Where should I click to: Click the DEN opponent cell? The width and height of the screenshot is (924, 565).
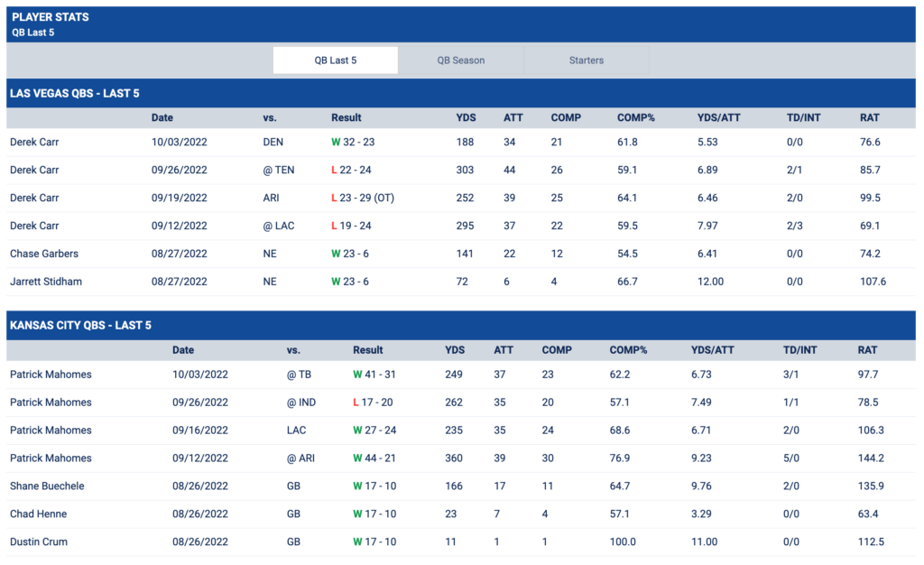pyautogui.click(x=273, y=142)
